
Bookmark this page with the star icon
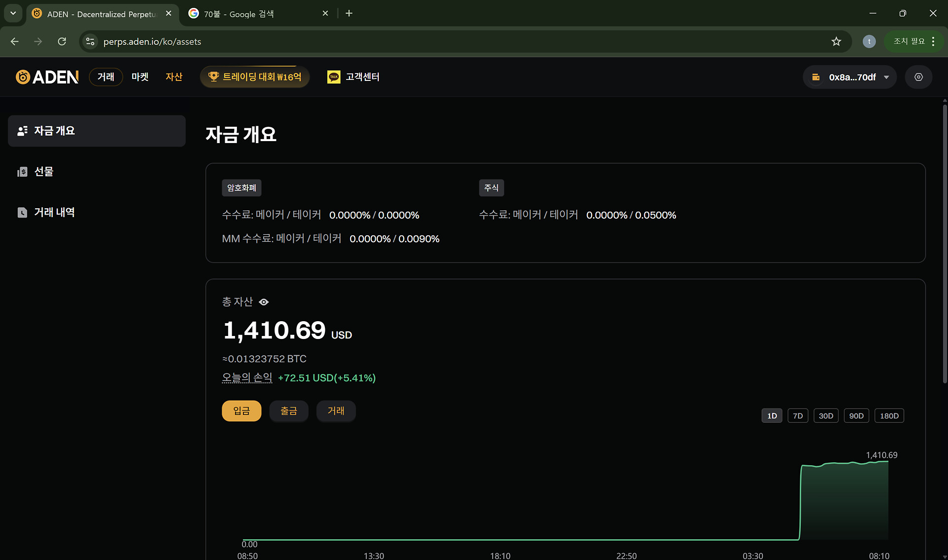coord(836,41)
